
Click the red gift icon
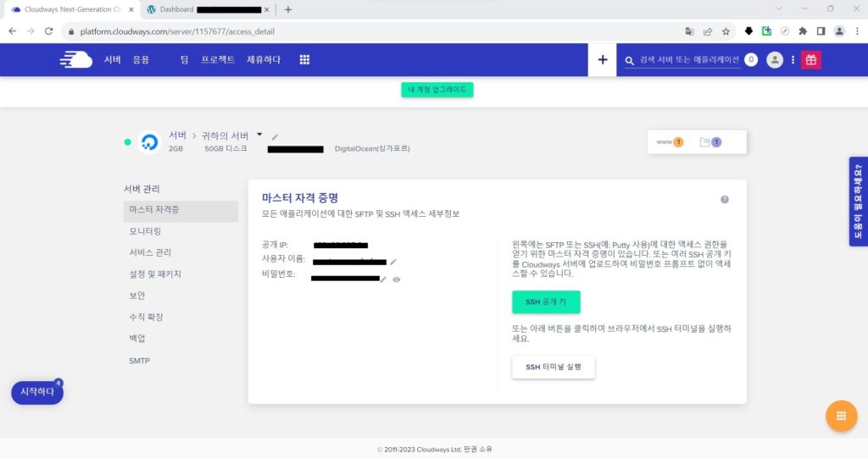(811, 60)
